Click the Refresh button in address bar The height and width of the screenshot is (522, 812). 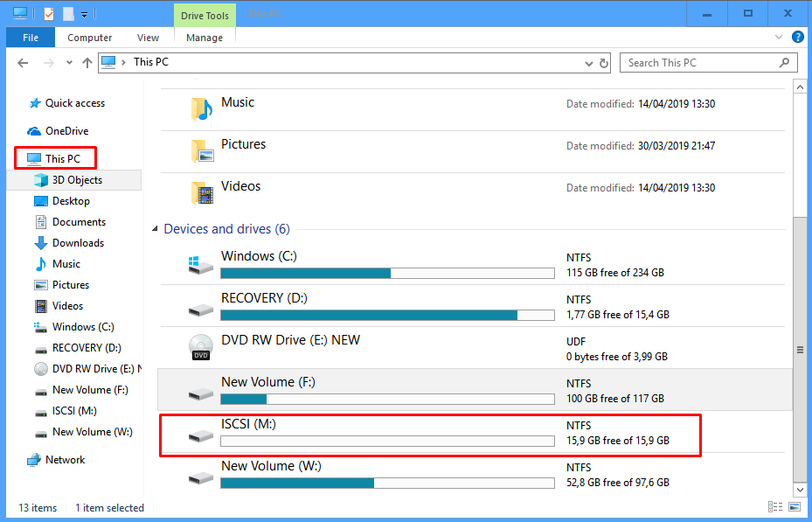tap(604, 63)
